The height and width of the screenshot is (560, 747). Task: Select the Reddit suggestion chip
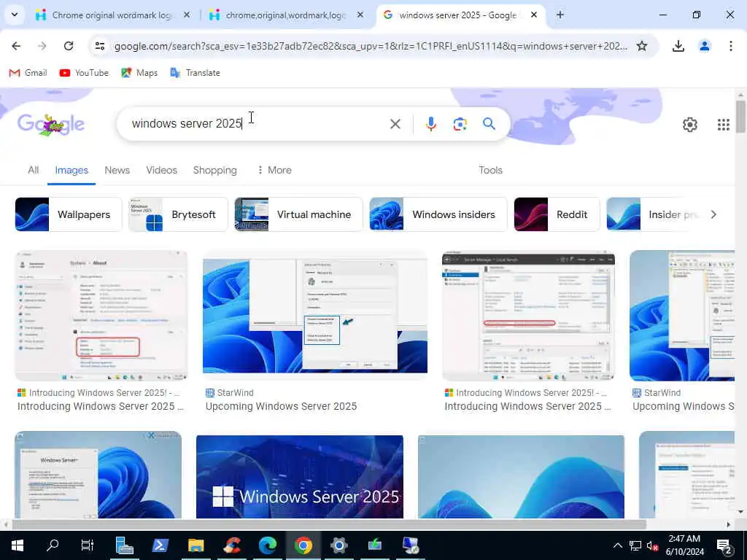pos(557,214)
